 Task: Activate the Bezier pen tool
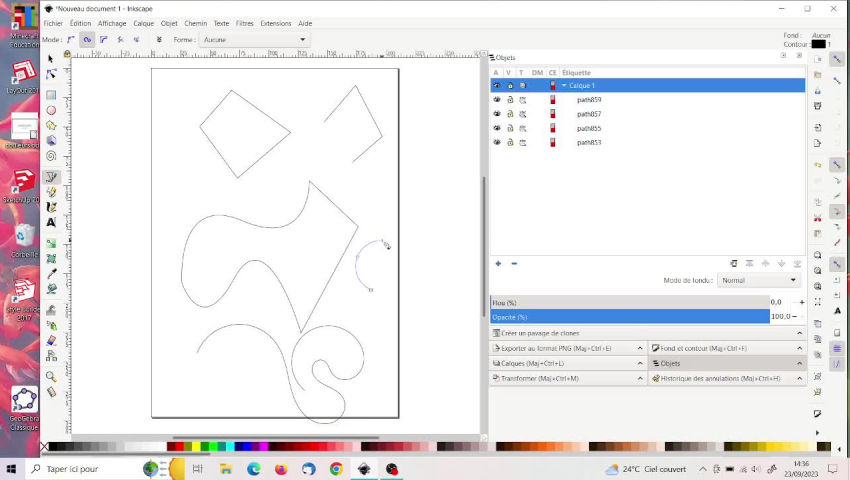(51, 177)
